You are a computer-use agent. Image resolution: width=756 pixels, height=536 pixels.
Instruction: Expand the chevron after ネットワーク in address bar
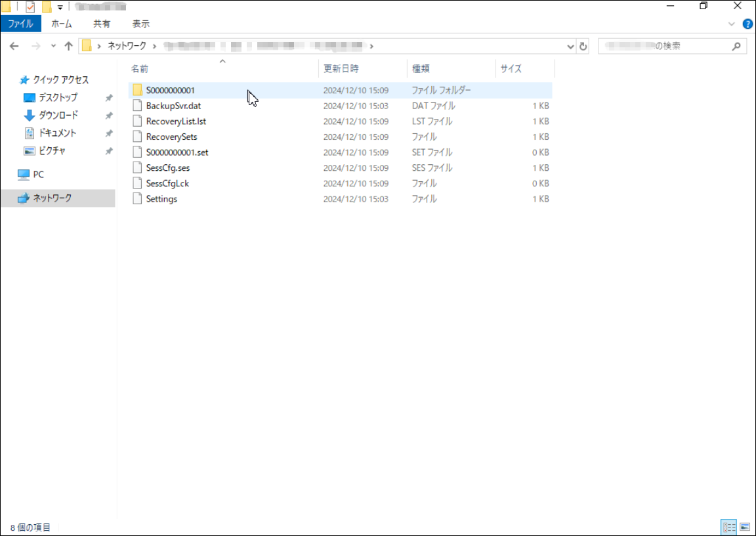click(x=154, y=46)
